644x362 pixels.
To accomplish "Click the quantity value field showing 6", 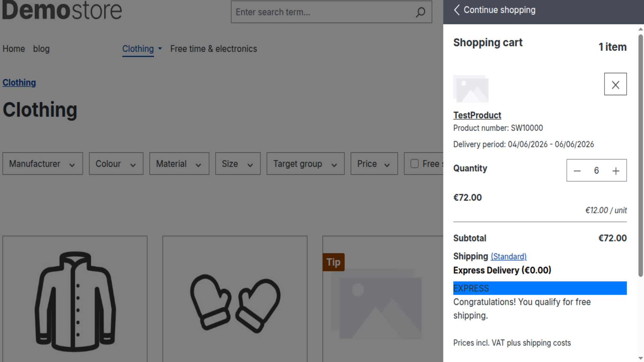I will tap(596, 171).
